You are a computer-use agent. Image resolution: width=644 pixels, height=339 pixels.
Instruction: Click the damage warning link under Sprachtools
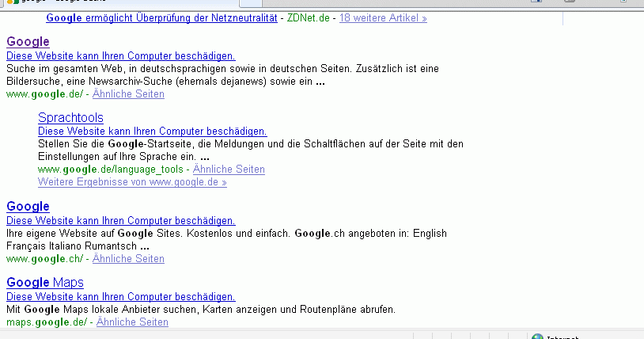click(152, 131)
